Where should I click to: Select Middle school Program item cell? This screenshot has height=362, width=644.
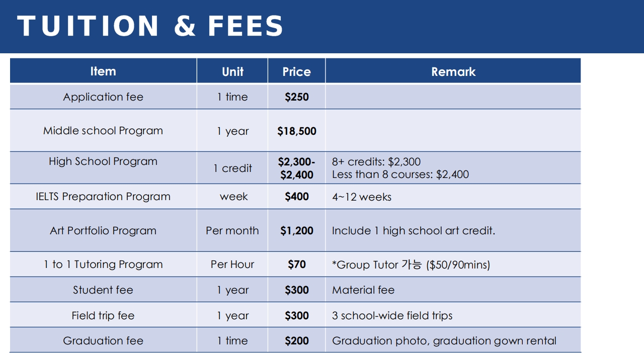click(103, 131)
